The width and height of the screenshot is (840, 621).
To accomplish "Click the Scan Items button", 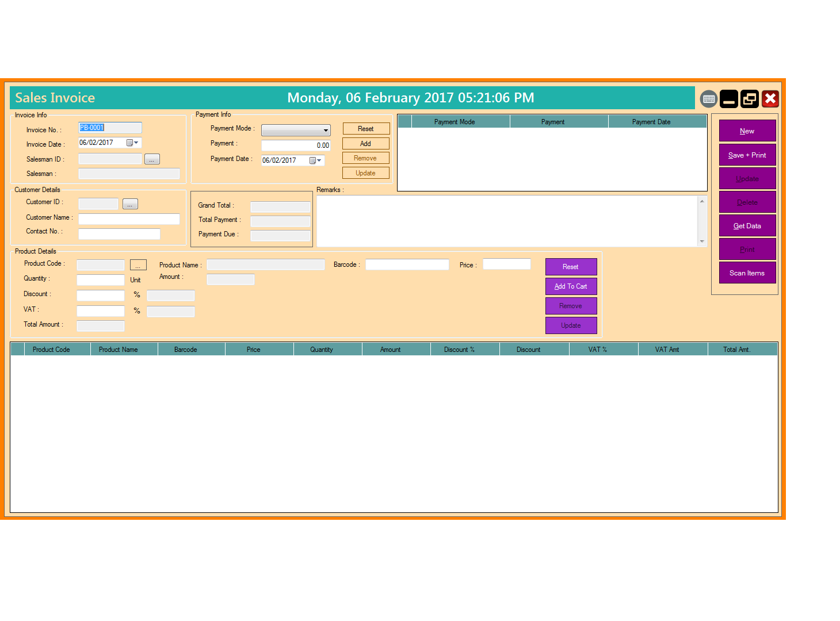I will pos(747,273).
